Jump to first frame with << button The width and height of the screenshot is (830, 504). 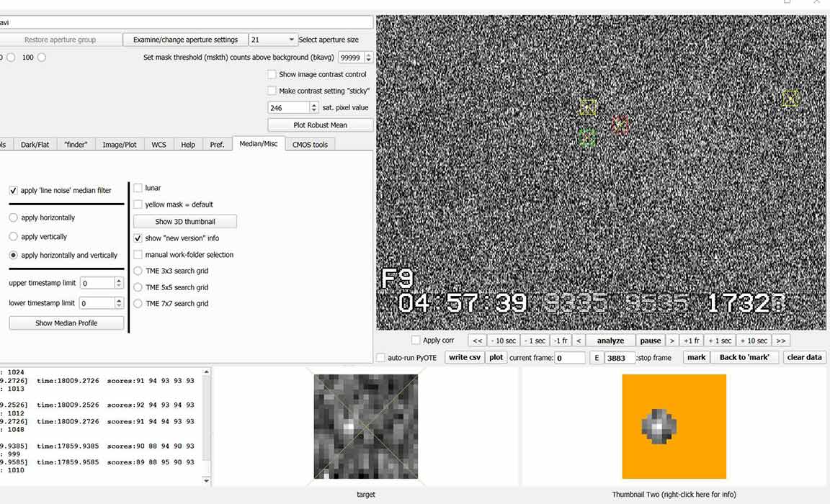[477, 341]
